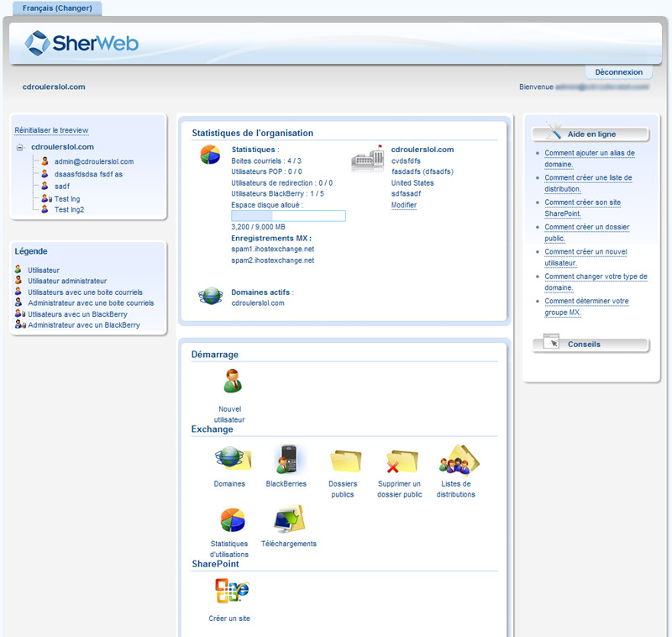Collapse the cdroulerslol.com tree node
Viewport: 672px width, 637px height.
click(x=21, y=147)
